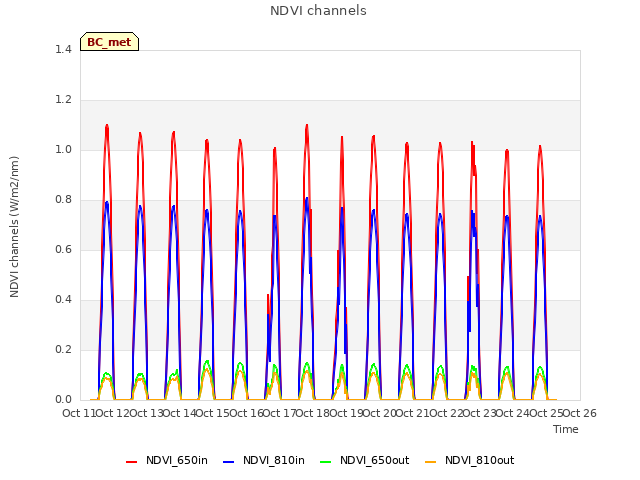Select the NDVI_810out orange legend swatch
This screenshot has width=640, height=480.
pyautogui.click(x=431, y=462)
